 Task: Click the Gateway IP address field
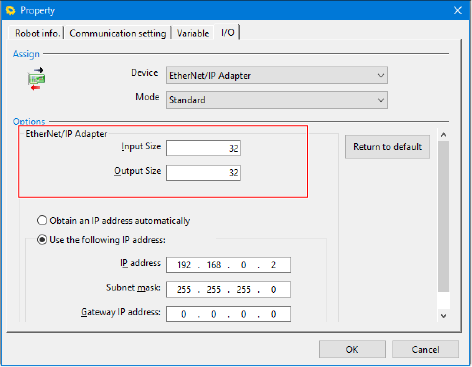click(228, 314)
